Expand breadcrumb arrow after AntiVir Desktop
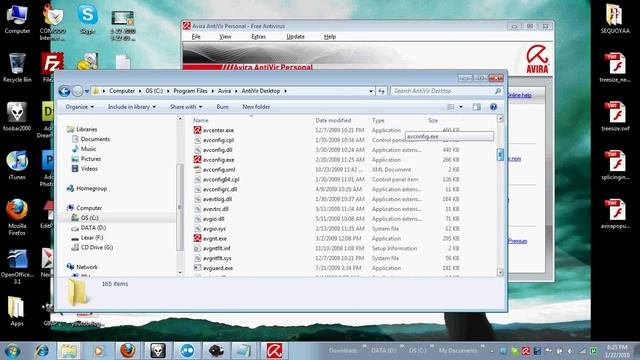Image resolution: width=640 pixels, height=360 pixels. [285, 91]
